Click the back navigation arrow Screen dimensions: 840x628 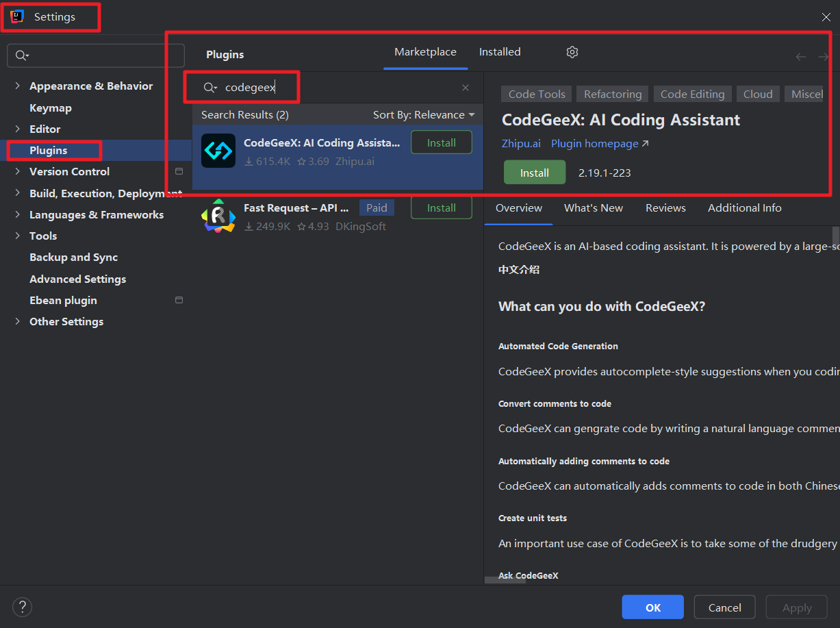click(x=800, y=57)
